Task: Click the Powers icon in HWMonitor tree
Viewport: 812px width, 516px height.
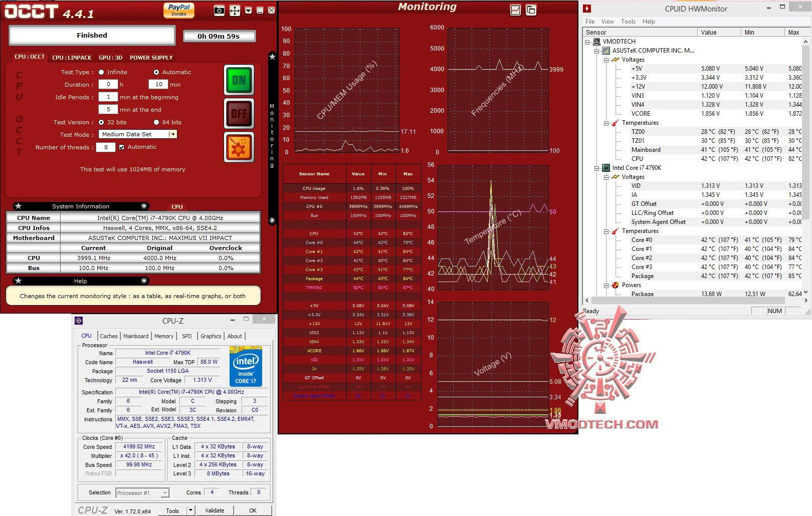Action: pos(615,285)
